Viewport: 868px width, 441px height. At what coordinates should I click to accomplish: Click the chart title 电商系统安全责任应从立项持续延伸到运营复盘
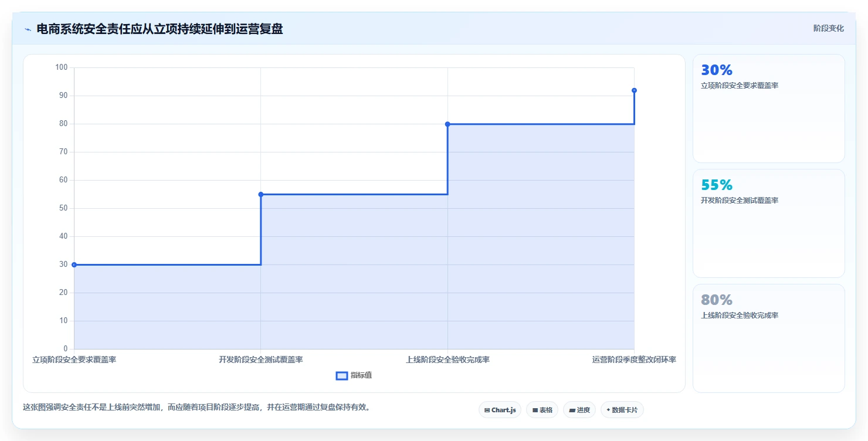(160, 29)
